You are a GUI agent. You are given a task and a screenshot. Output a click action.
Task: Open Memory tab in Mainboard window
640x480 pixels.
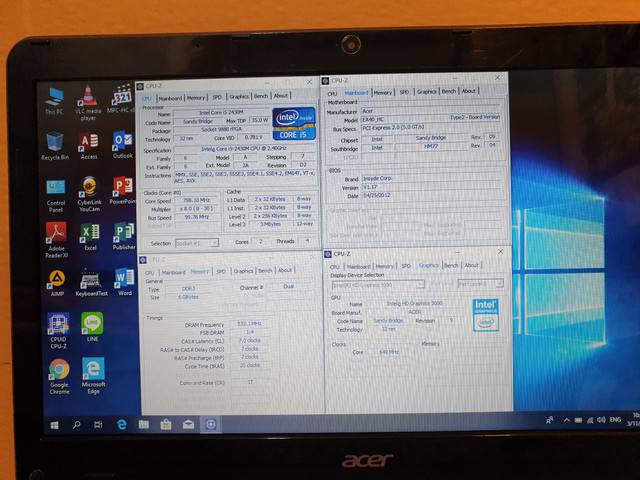383,93
